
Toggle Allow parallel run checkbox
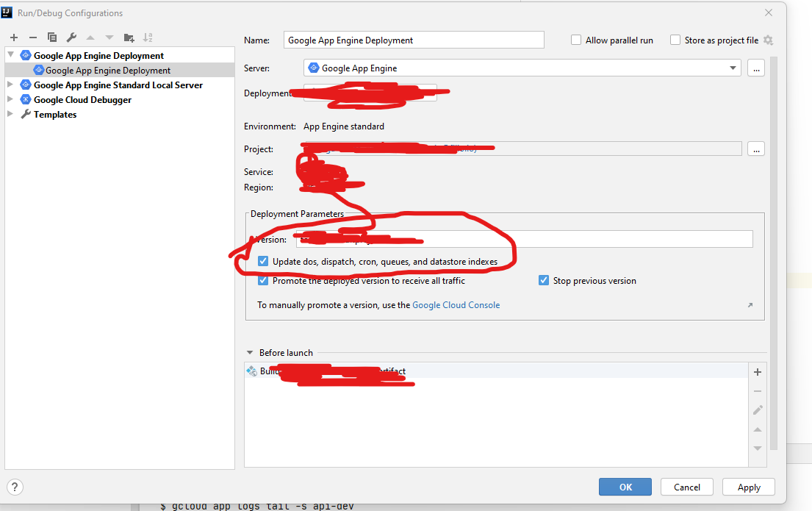(x=576, y=40)
